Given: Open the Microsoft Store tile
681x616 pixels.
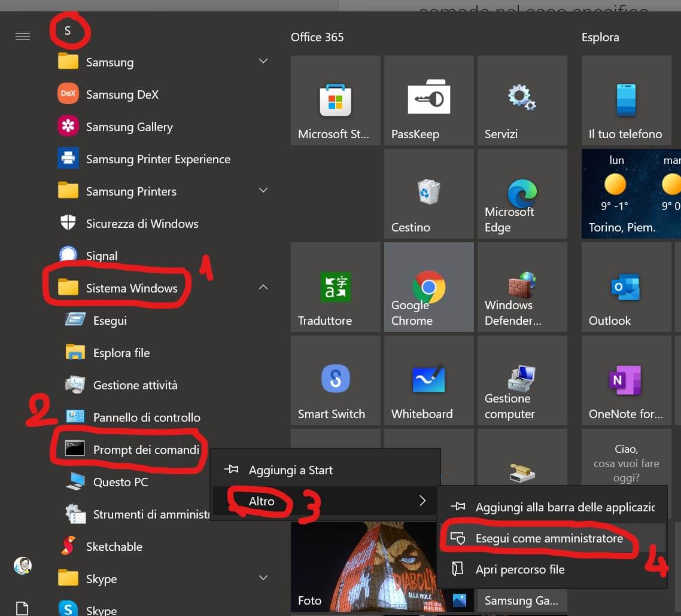Looking at the screenshot, I should [335, 100].
